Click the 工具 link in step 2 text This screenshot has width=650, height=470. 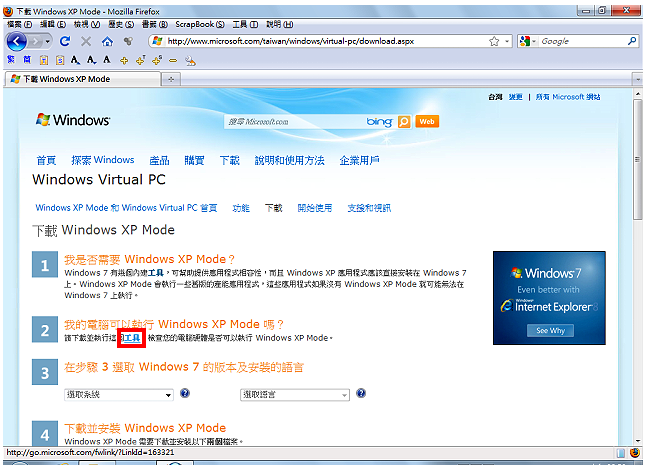click(x=132, y=338)
